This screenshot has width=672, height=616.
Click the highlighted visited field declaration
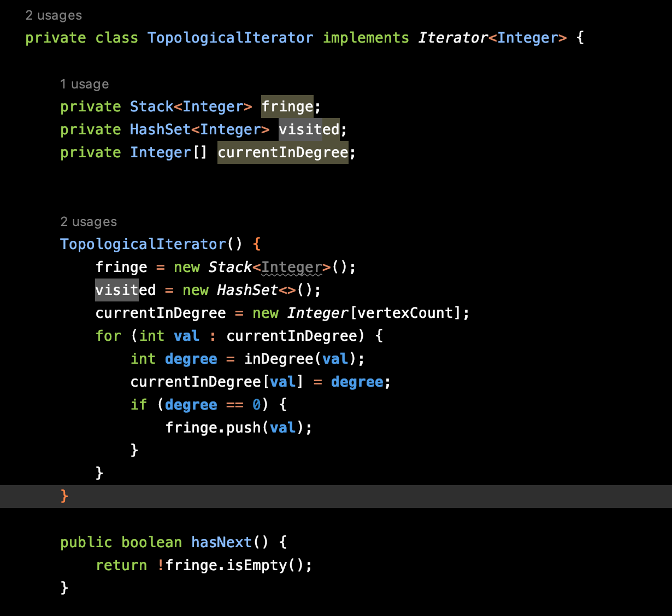coord(309,129)
